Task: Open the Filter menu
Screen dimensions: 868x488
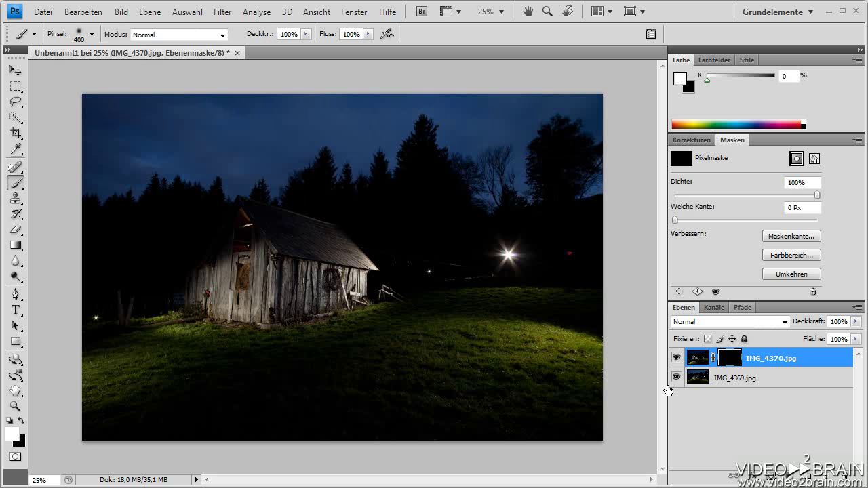Action: (x=222, y=12)
